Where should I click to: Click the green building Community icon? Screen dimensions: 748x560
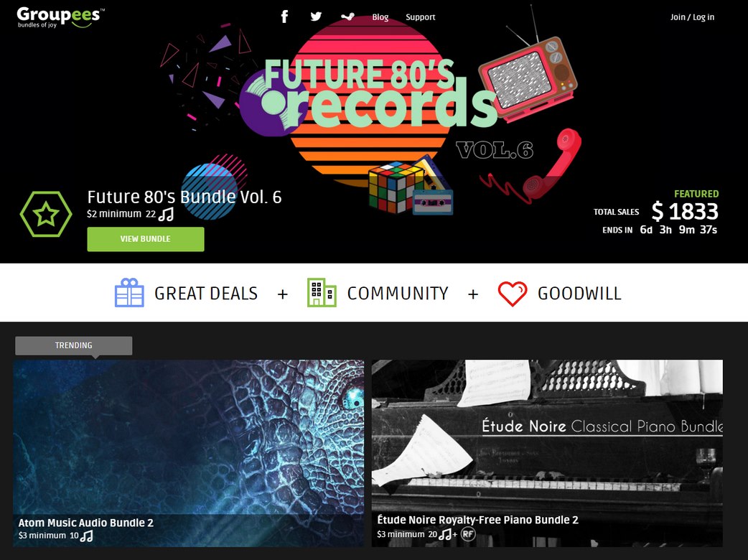(x=322, y=292)
